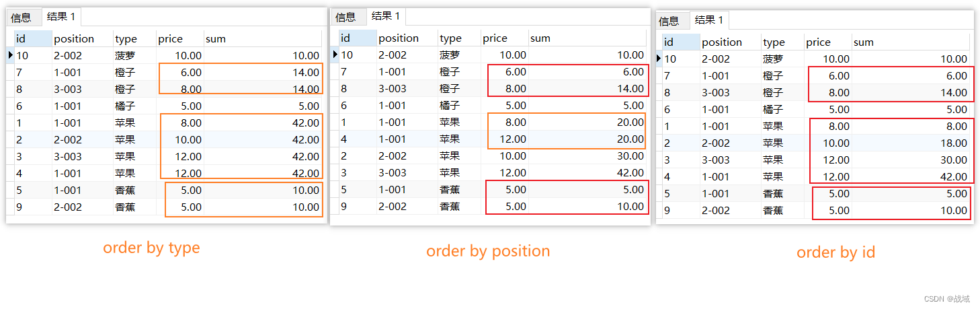The width and height of the screenshot is (980, 309).
Task: Select position '1-001' in id 4 row, left panel
Action: click(x=82, y=174)
